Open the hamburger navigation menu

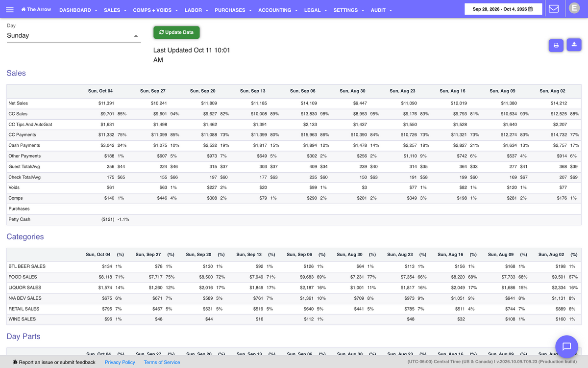pyautogui.click(x=10, y=10)
